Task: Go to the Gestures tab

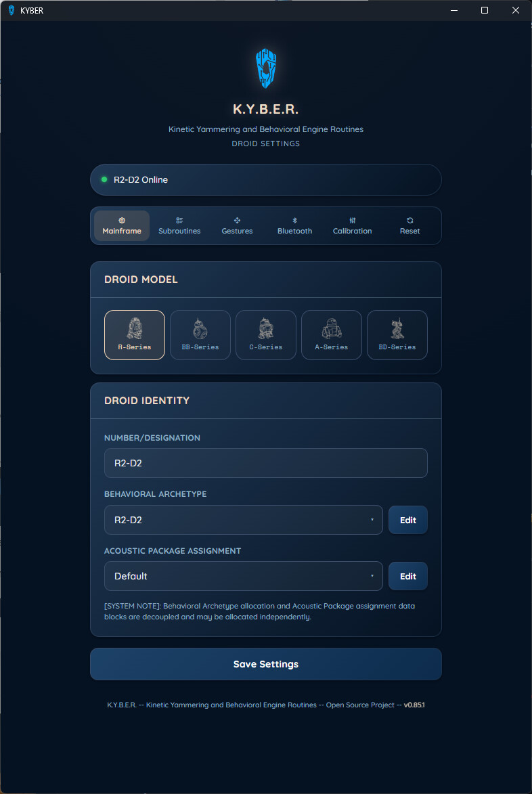Action: point(237,226)
